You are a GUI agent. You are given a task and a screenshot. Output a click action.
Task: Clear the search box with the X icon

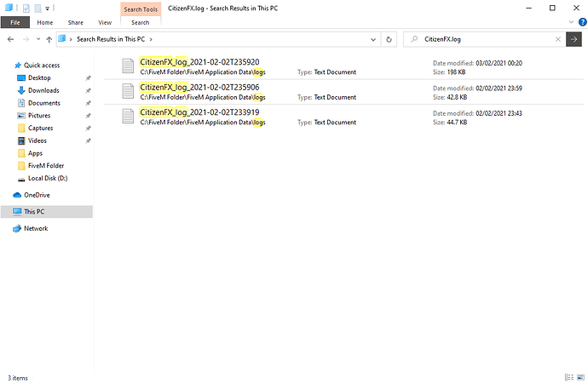coord(556,39)
